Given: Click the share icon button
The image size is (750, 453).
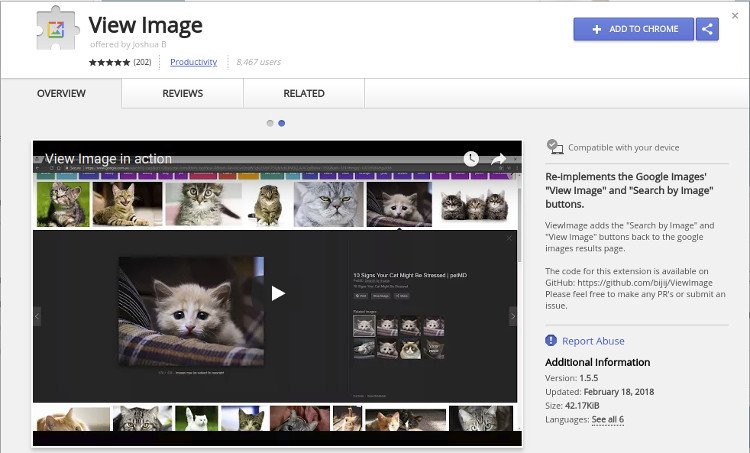Looking at the screenshot, I should (707, 29).
